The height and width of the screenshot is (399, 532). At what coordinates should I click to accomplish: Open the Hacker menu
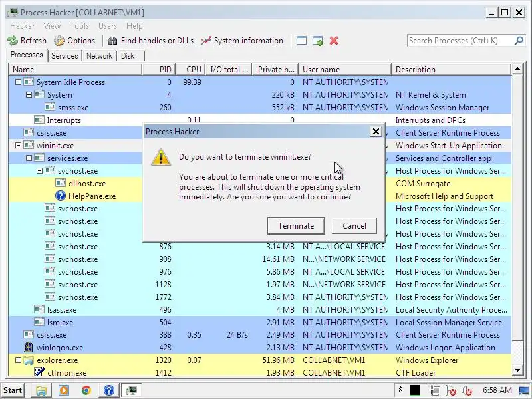click(23, 26)
